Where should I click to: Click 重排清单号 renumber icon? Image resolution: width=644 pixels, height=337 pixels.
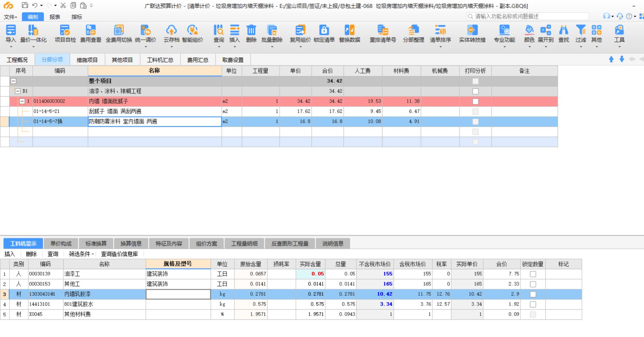click(383, 30)
